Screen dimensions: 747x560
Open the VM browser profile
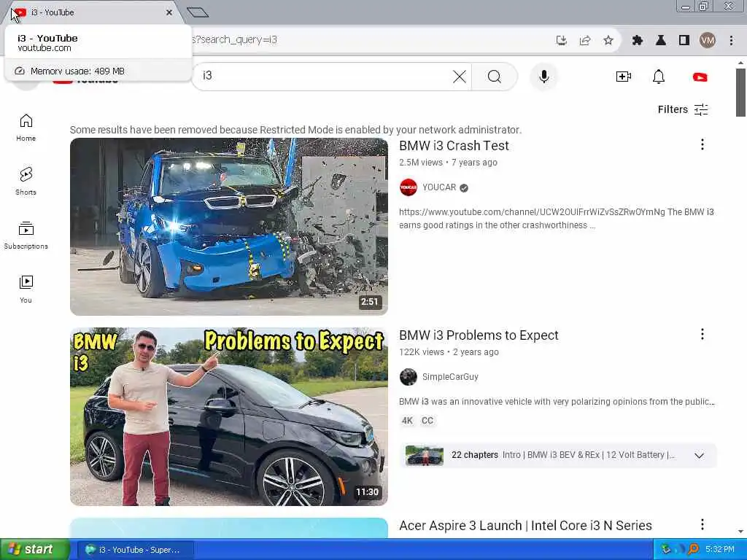[708, 40]
